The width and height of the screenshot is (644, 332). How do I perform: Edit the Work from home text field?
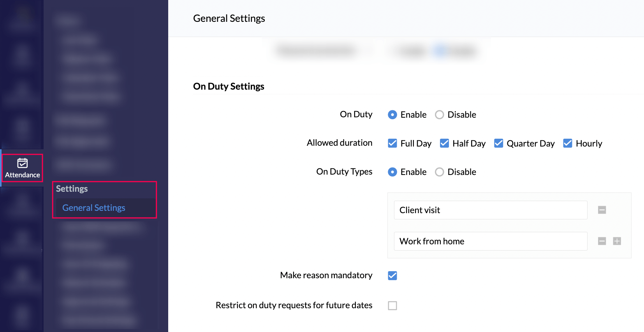pos(491,241)
